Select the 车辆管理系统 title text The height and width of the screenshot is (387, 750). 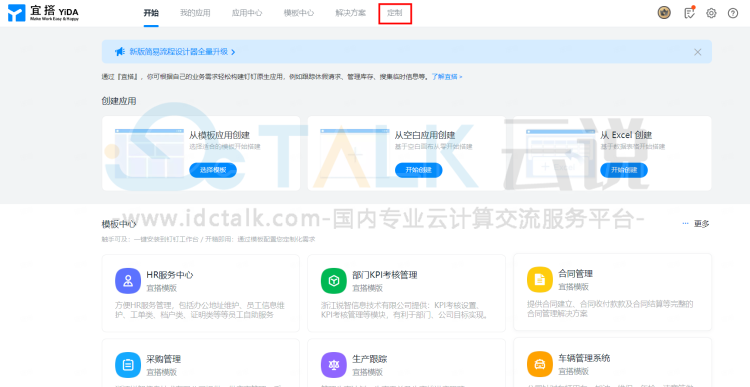click(x=584, y=358)
